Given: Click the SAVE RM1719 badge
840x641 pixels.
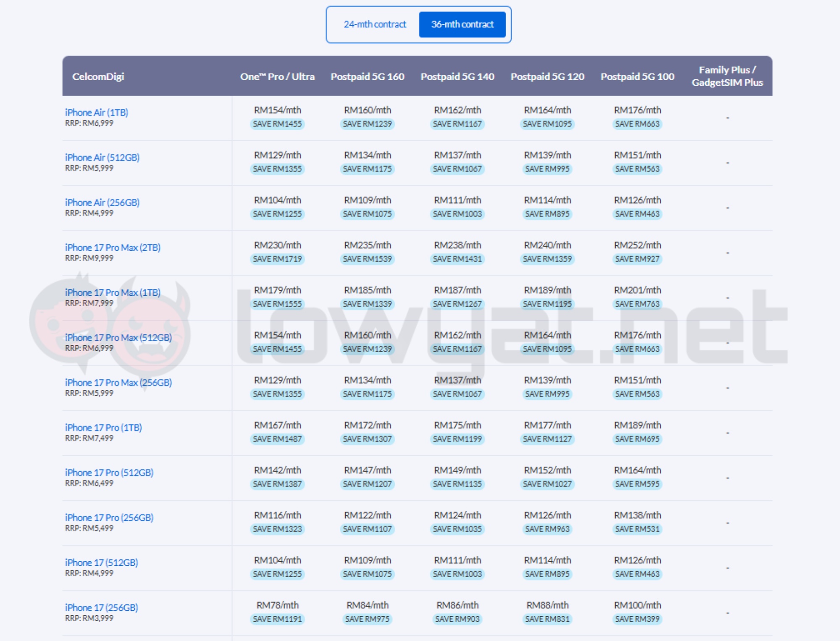Looking at the screenshot, I should point(277,259).
